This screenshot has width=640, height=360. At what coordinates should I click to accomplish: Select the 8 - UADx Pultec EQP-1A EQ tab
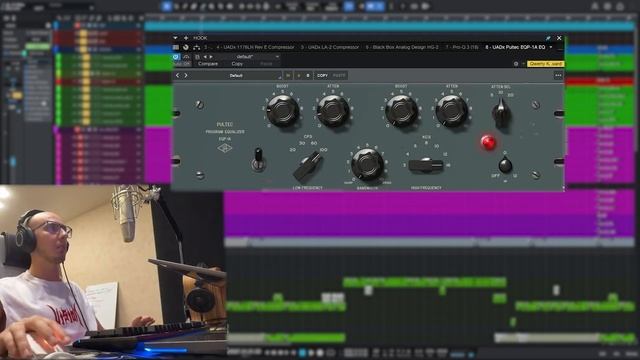pos(515,47)
